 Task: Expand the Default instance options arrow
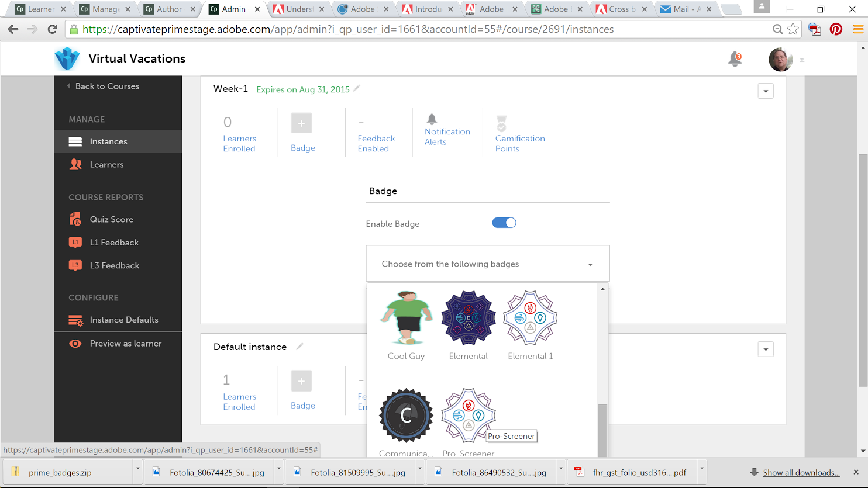click(766, 349)
